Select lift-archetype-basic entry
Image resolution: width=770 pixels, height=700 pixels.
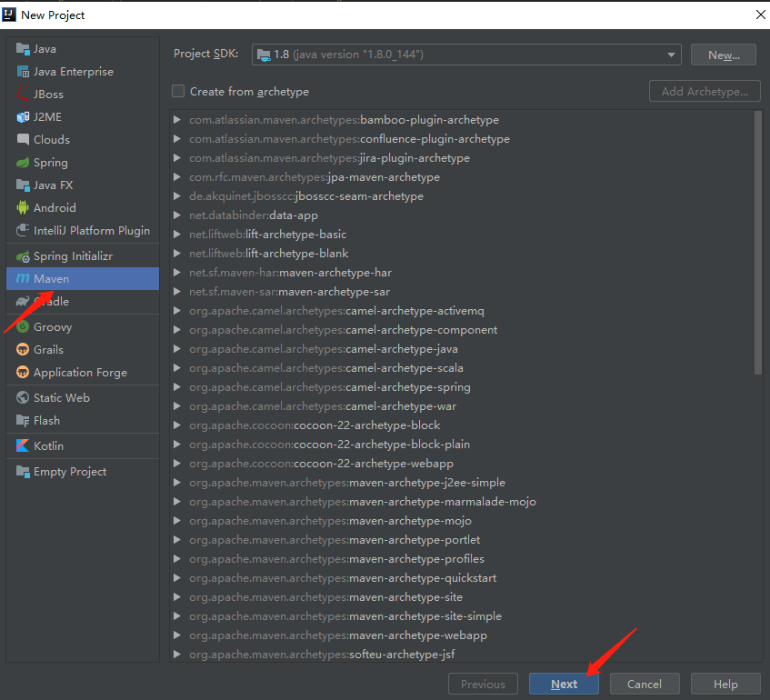click(x=267, y=235)
